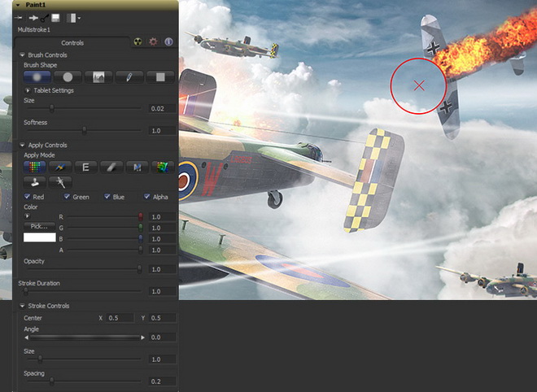Choose the Emboss apply mode (E)
The image size is (537, 392).
pos(85,167)
